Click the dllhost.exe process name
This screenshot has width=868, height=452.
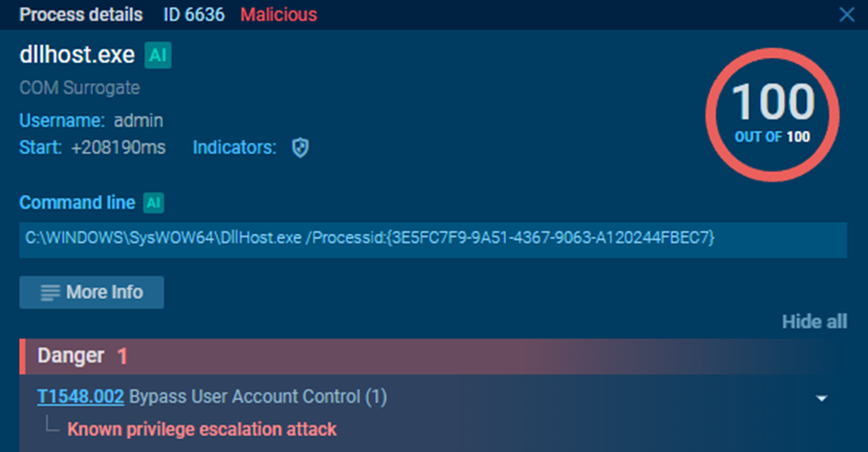point(77,54)
